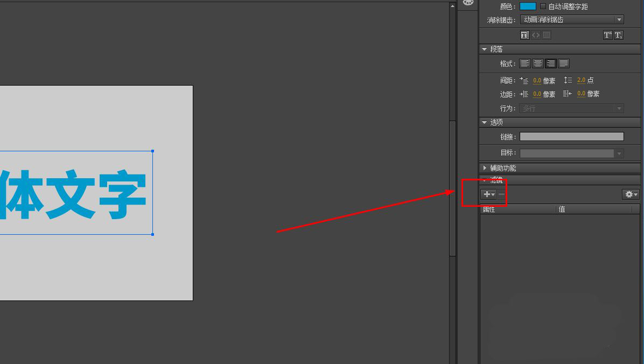
Task: Open the 行为 behavior dropdown
Action: (572, 108)
